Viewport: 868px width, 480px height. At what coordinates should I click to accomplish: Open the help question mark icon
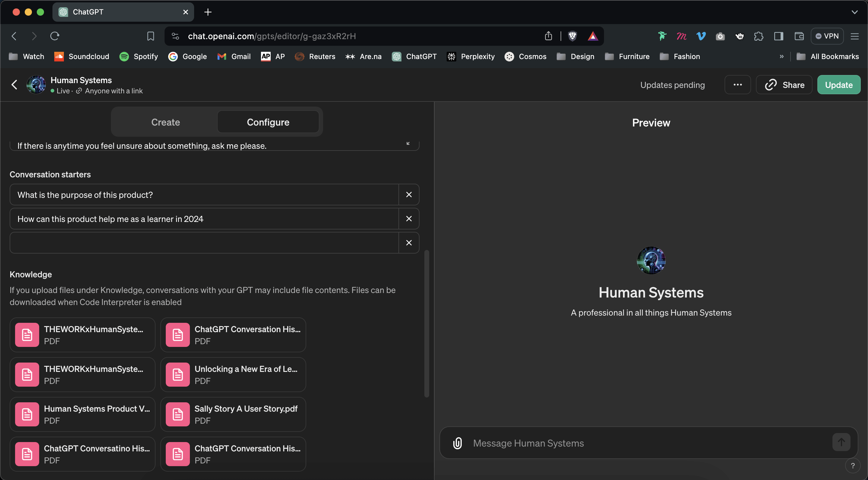click(x=853, y=466)
